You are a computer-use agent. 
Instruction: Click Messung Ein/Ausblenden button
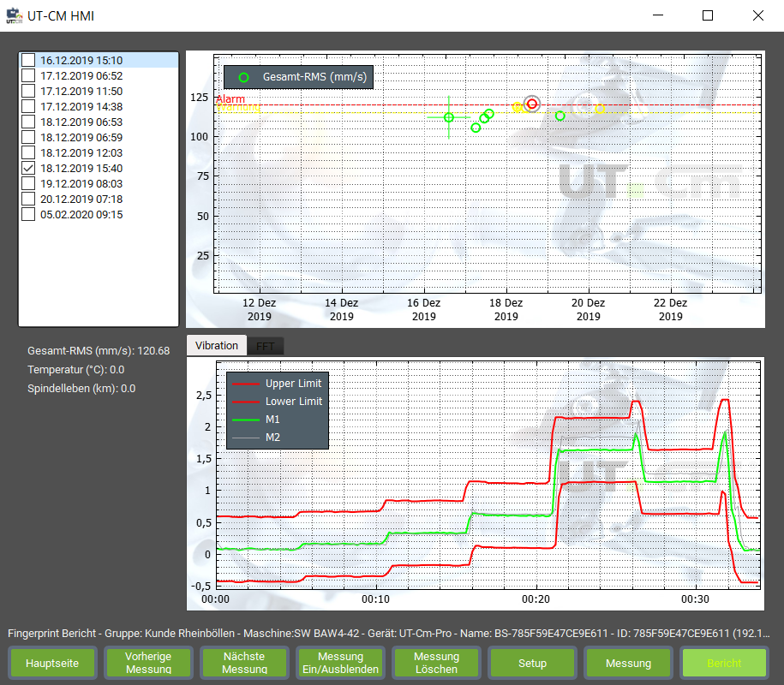click(341, 663)
